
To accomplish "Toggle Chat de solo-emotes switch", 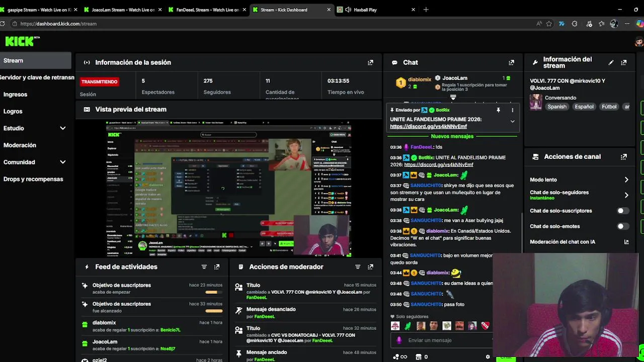I will coord(623,226).
